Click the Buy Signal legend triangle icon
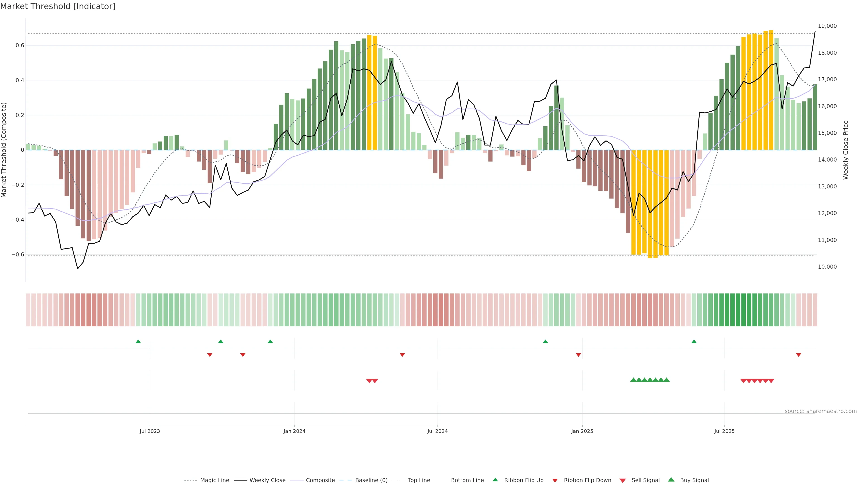Screen dimensions: 868x488 click(x=671, y=480)
